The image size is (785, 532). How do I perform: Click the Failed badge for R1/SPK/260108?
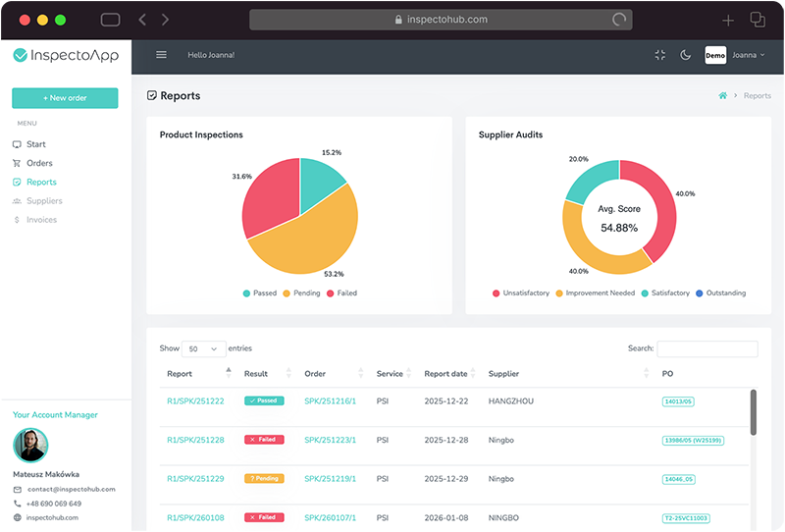pyautogui.click(x=264, y=517)
